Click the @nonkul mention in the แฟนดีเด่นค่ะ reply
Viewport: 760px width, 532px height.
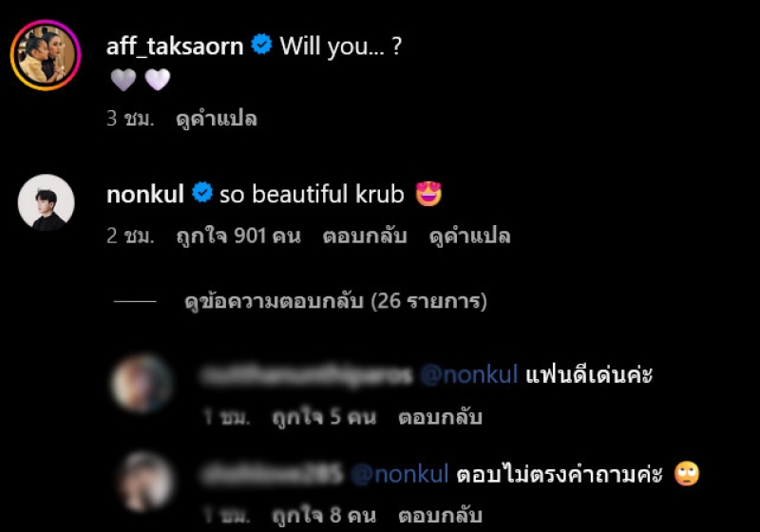(468, 375)
